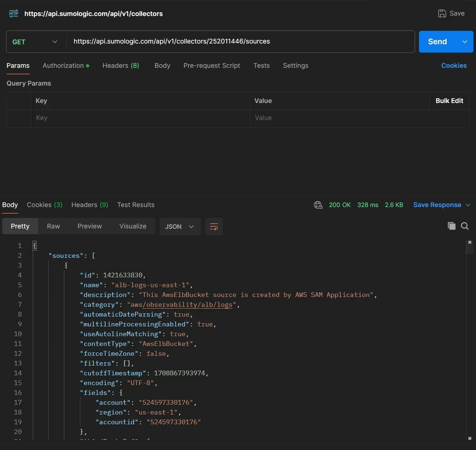The image size is (476, 450).
Task: Click the Bulk Edit button
Action: (449, 101)
